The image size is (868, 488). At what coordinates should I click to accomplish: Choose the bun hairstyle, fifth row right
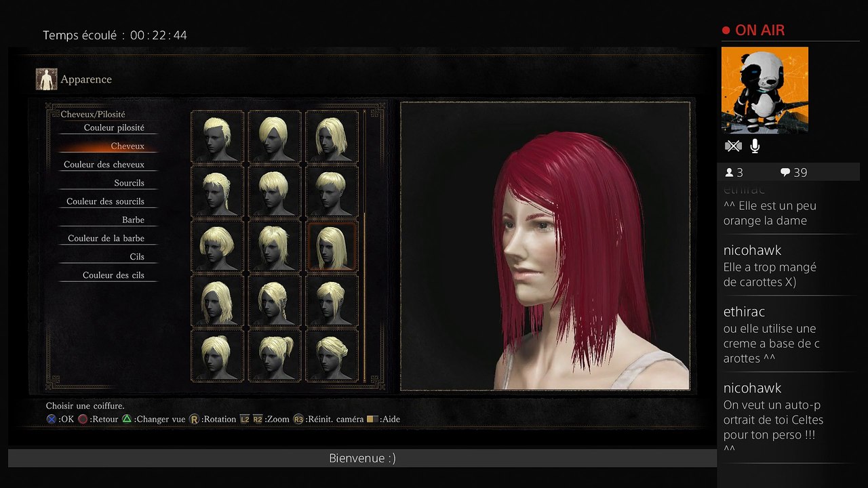pyautogui.click(x=332, y=355)
